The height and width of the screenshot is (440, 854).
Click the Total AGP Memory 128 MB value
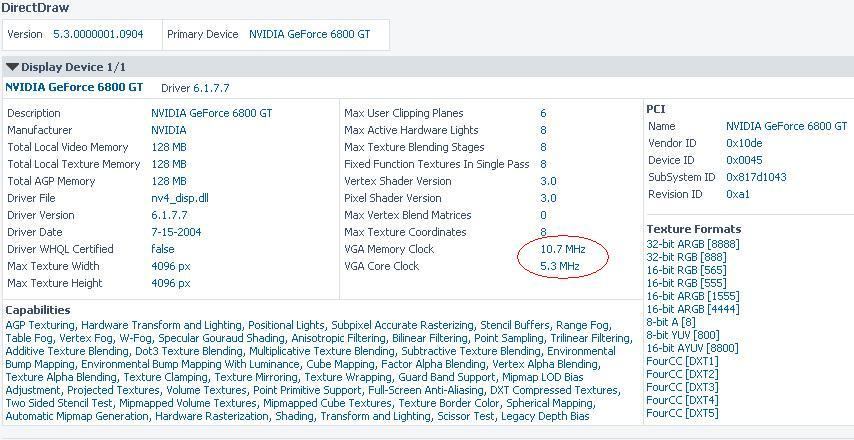pyautogui.click(x=169, y=181)
